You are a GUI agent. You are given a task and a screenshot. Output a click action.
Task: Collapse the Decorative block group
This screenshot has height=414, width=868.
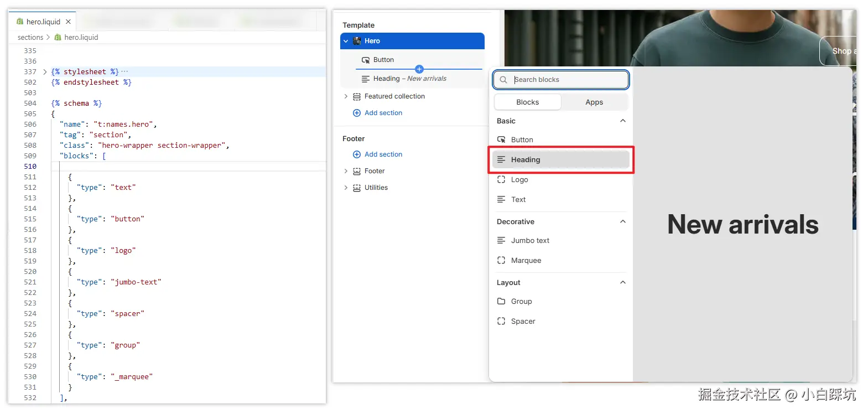623,221
